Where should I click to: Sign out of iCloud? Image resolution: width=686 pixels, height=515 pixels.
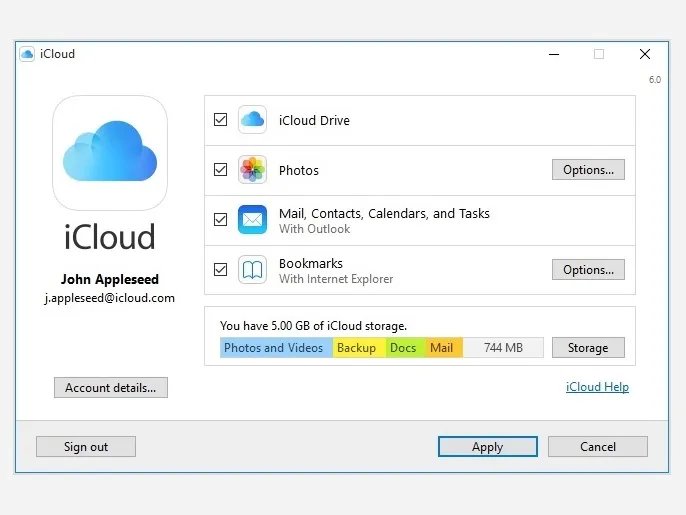pyautogui.click(x=86, y=446)
